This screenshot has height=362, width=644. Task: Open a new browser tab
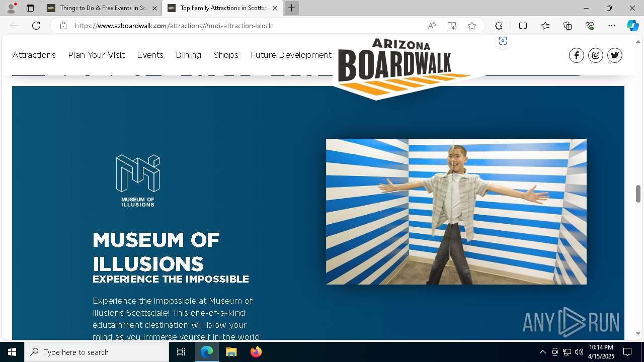291,8
